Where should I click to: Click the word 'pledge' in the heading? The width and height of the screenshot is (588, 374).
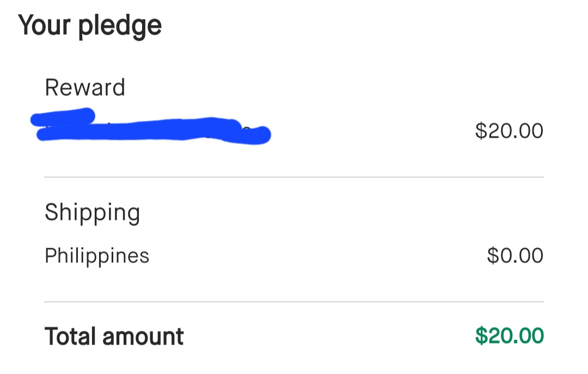120,27
